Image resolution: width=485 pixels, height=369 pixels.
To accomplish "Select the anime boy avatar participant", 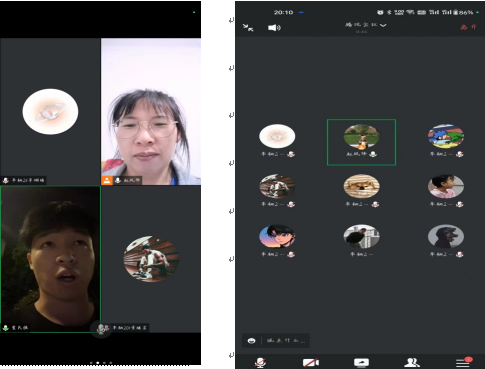I will (x=277, y=236).
